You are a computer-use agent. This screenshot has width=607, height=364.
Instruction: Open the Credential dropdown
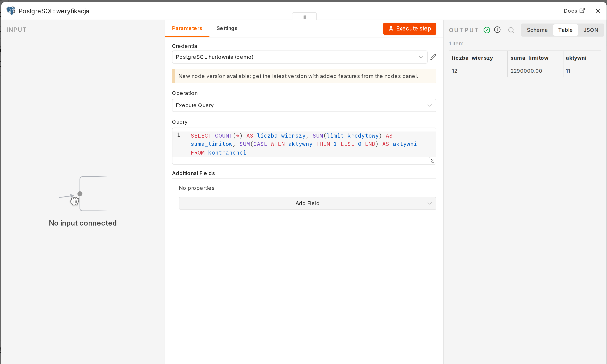coord(299,57)
